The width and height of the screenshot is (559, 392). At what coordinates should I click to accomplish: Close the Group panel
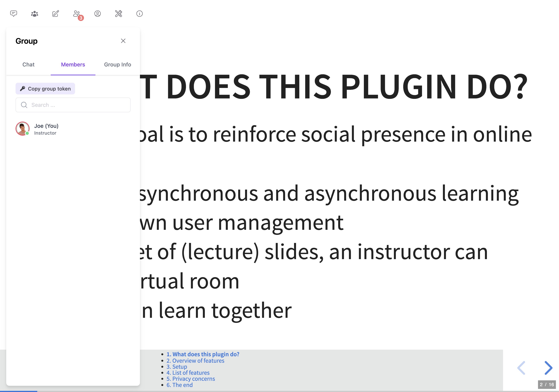pyautogui.click(x=123, y=41)
